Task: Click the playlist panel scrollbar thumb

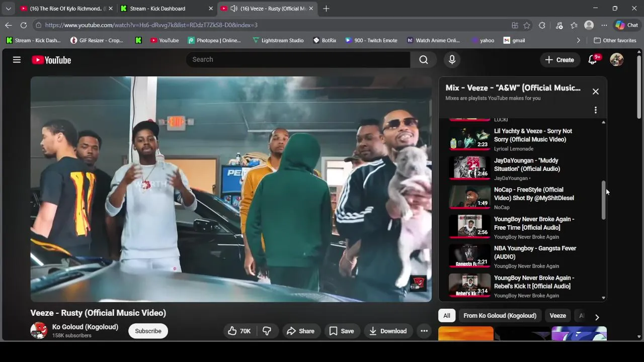Action: 604,200
